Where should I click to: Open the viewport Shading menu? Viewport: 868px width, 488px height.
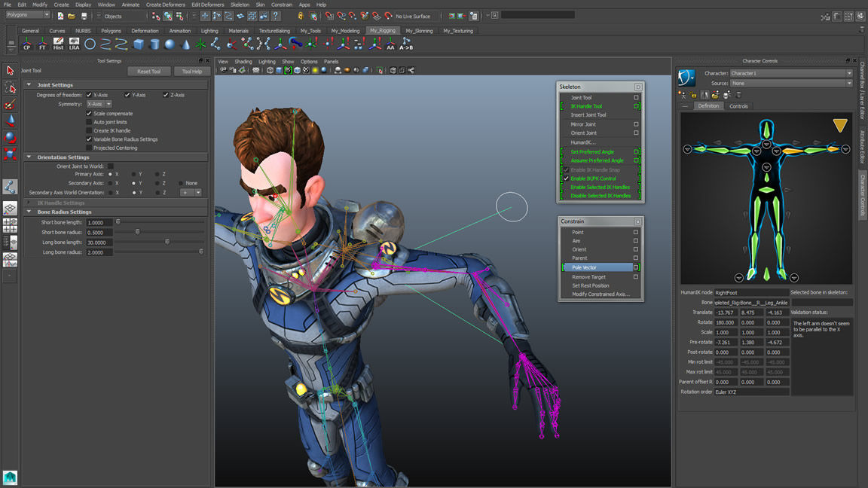click(x=243, y=62)
